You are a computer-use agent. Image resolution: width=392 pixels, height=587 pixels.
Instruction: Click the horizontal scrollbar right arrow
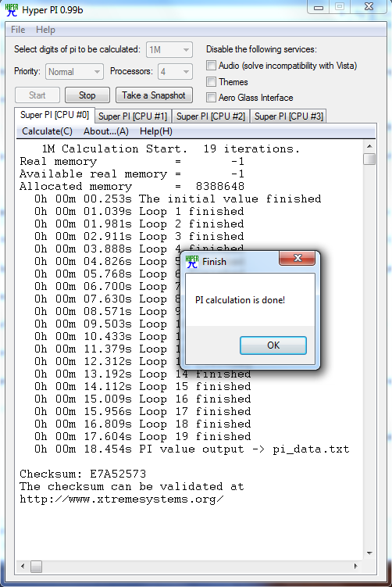click(x=355, y=566)
